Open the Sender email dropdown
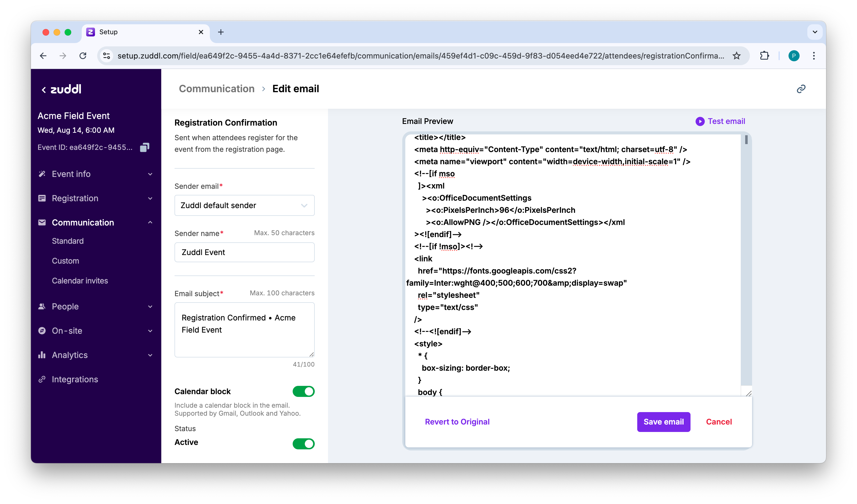The height and width of the screenshot is (504, 857). coord(244,205)
